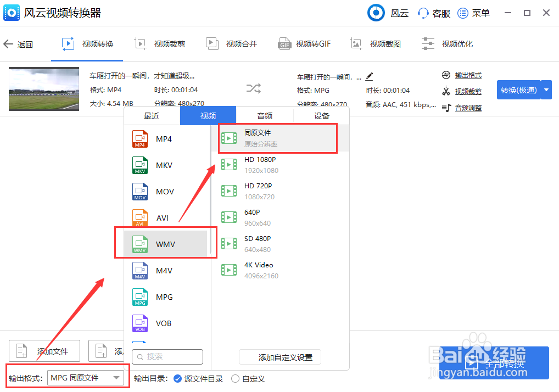The height and width of the screenshot is (392, 559).
Task: Choose the 自定 custom directory radio
Action: 236,379
